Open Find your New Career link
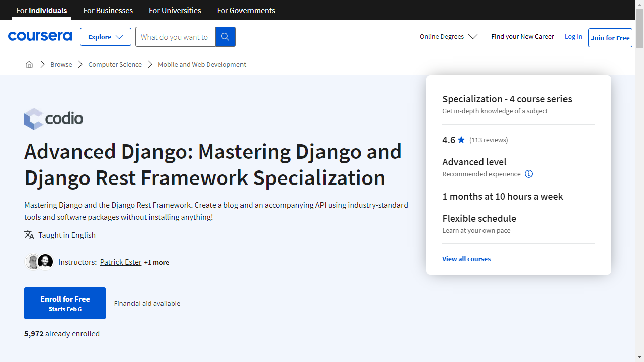 tap(523, 36)
